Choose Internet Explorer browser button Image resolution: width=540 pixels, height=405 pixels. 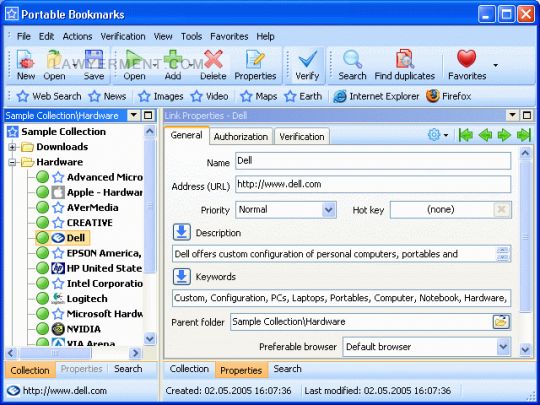tap(376, 96)
